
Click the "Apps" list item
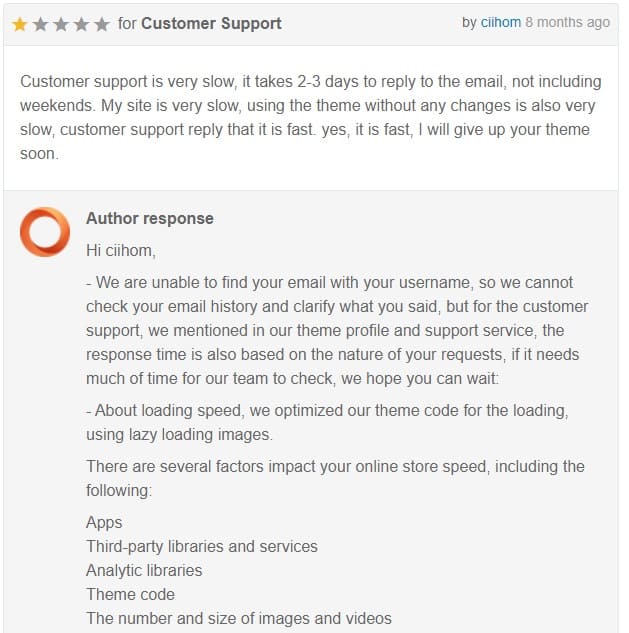click(x=104, y=522)
